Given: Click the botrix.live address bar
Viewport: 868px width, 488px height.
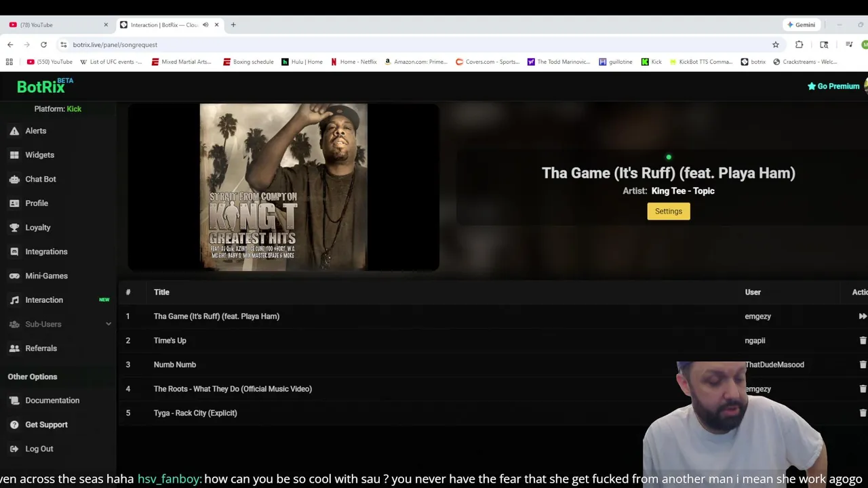Looking at the screenshot, I should [420, 45].
